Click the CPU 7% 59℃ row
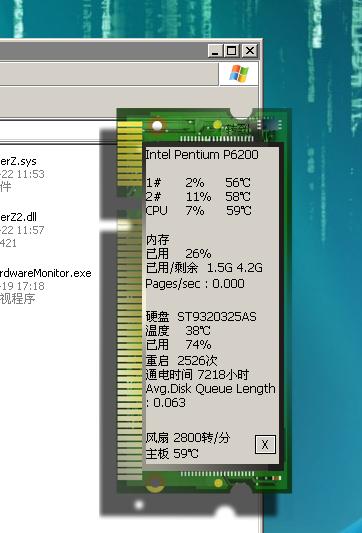This screenshot has height=533, width=362. [x=199, y=210]
